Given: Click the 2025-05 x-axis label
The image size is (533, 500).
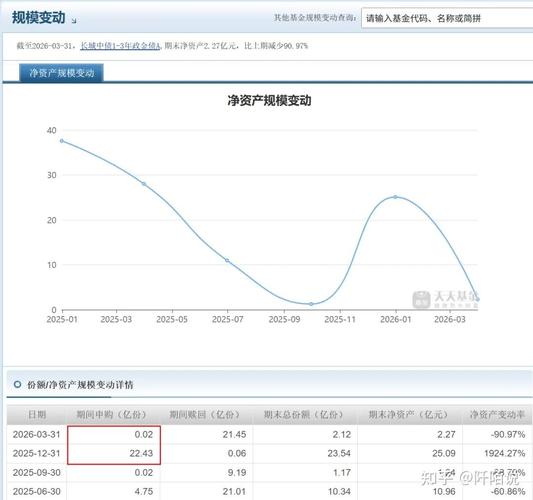Looking at the screenshot, I should pos(172,320).
